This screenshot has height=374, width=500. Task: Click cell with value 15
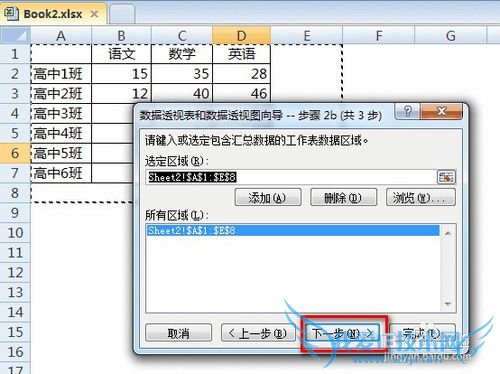pos(121,74)
